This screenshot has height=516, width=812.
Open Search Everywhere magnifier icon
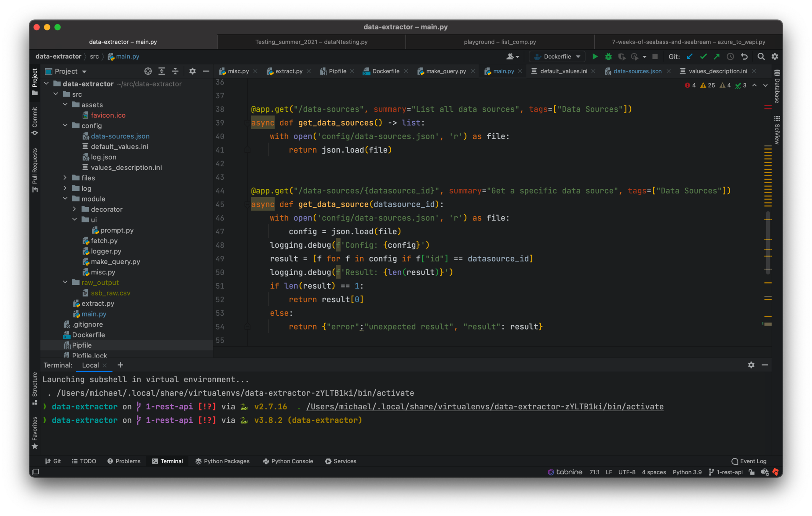[761, 57]
